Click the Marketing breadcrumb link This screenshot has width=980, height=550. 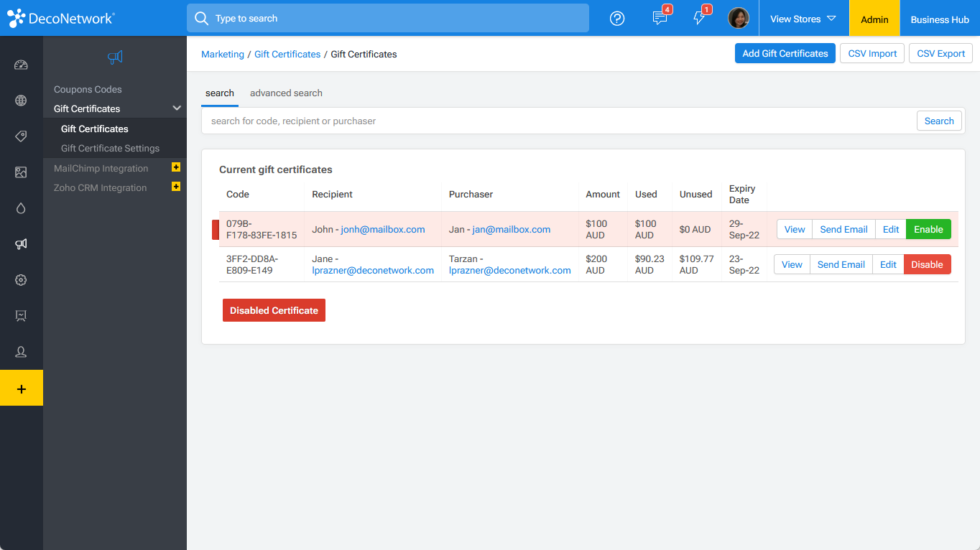223,54
